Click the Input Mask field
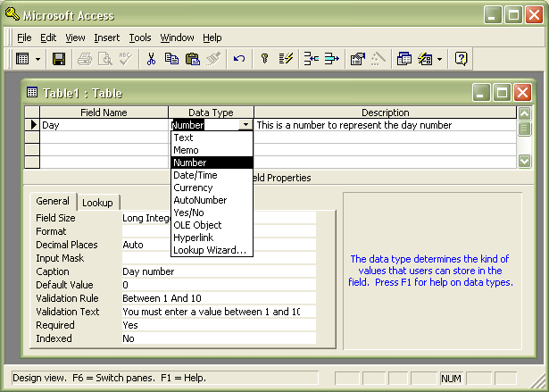 click(x=219, y=258)
